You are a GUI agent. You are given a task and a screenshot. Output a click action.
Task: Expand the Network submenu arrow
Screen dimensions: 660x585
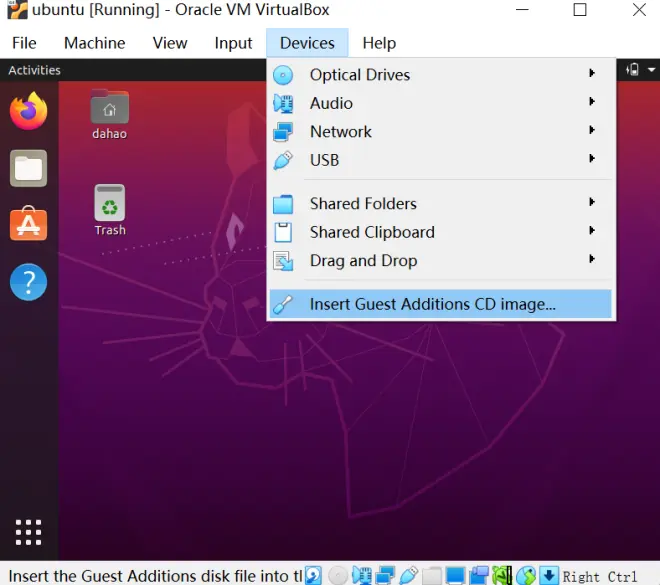point(592,130)
